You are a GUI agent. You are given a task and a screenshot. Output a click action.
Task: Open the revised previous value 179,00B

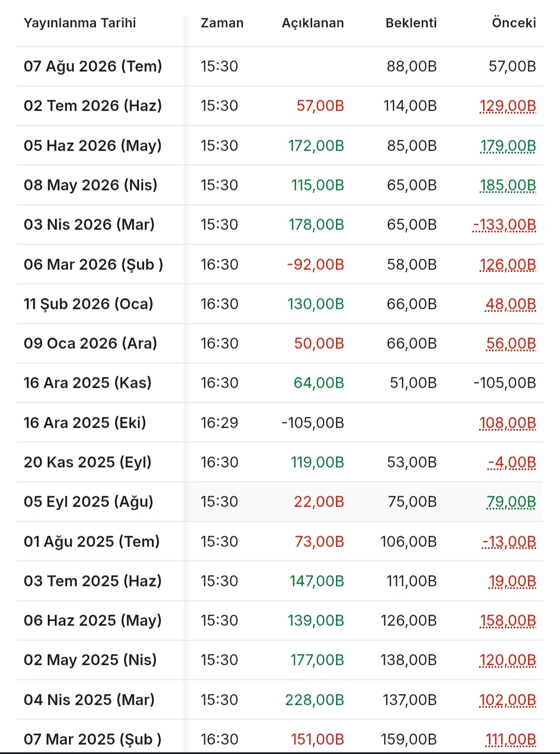[508, 146]
